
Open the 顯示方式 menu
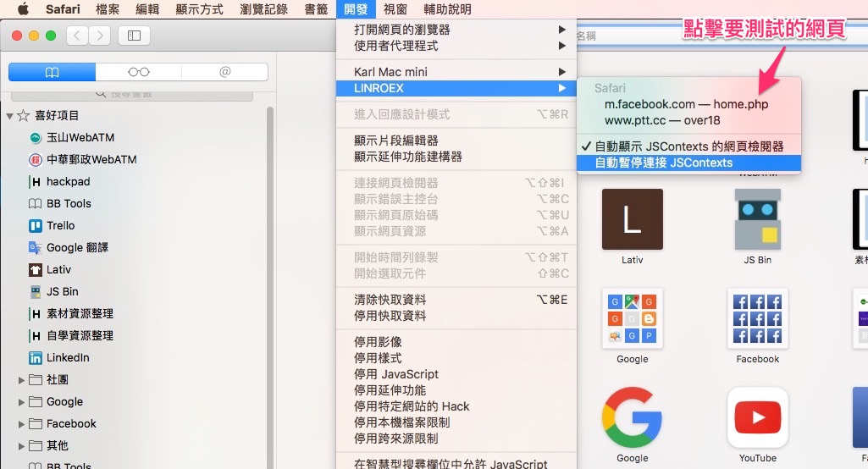point(199,8)
